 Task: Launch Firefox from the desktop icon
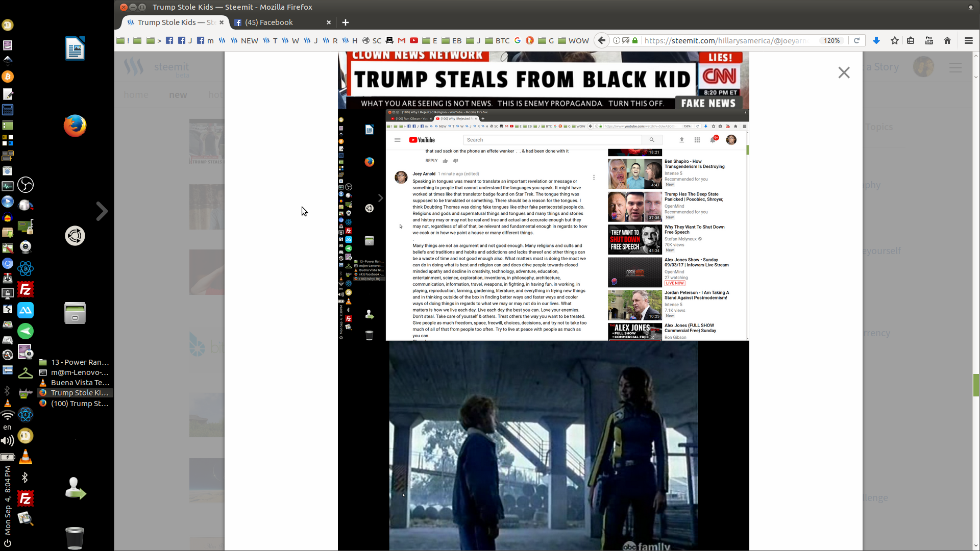click(x=75, y=126)
